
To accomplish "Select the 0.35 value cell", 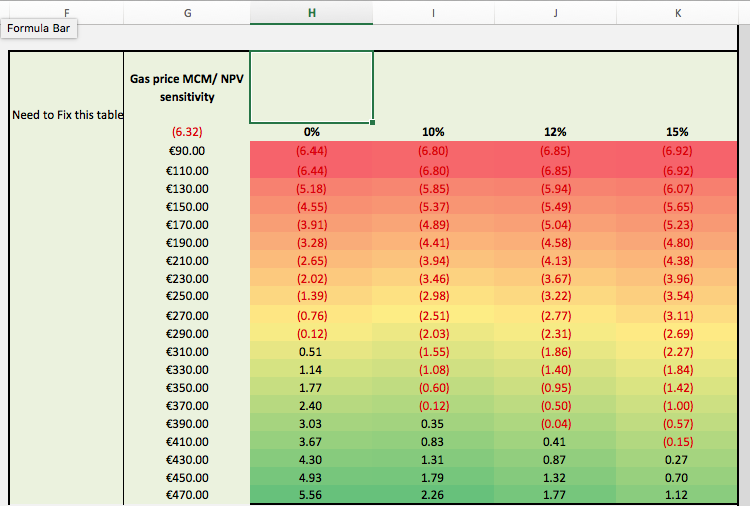I will click(433, 424).
